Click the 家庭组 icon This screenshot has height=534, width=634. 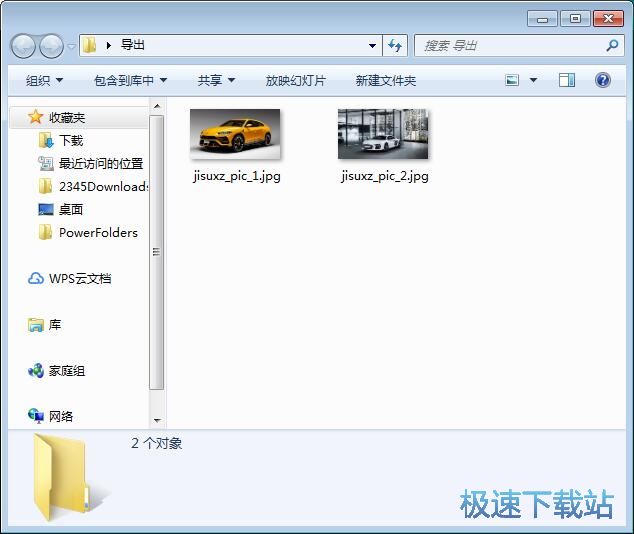tap(36, 370)
